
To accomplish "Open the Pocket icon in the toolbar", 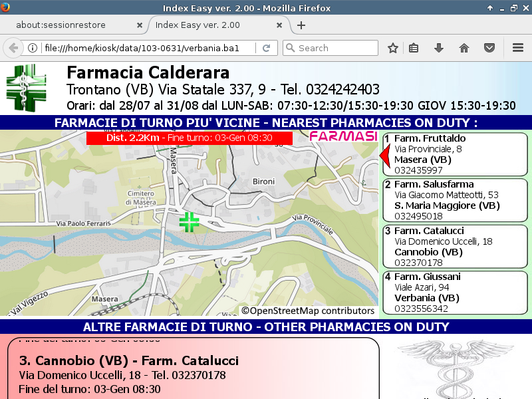I will tap(489, 48).
